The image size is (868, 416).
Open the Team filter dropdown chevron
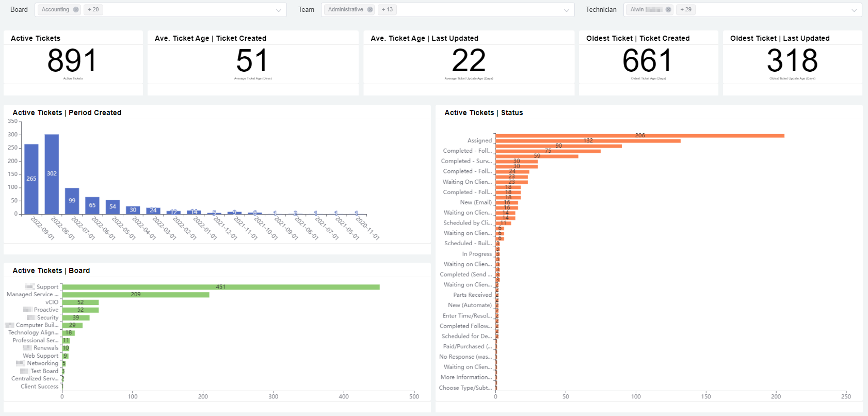567,10
